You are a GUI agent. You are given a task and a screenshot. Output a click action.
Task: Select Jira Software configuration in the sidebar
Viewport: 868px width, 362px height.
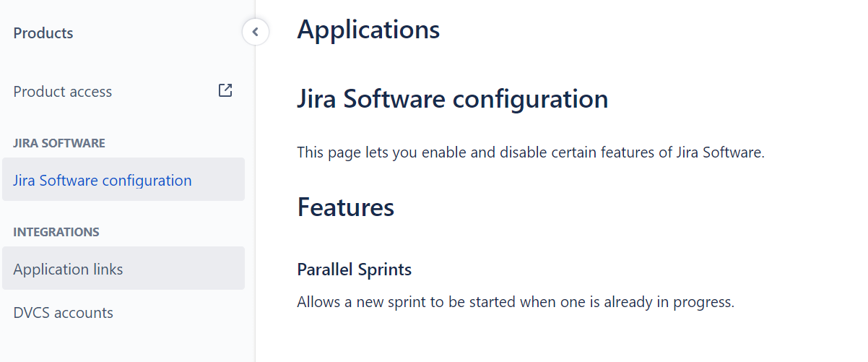(123, 180)
